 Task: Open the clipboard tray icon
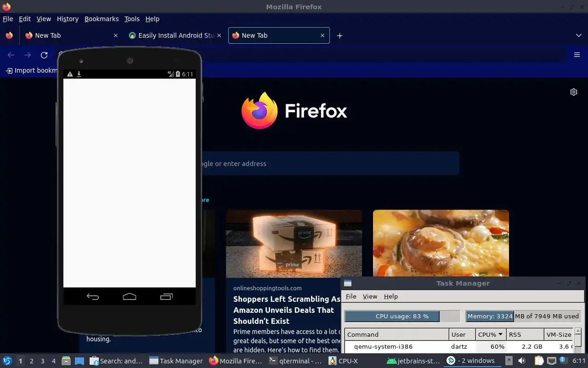539,361
